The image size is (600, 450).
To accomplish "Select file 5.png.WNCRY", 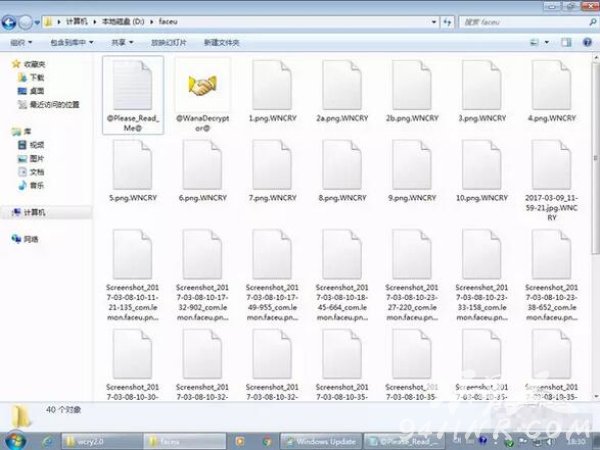I will [133, 171].
